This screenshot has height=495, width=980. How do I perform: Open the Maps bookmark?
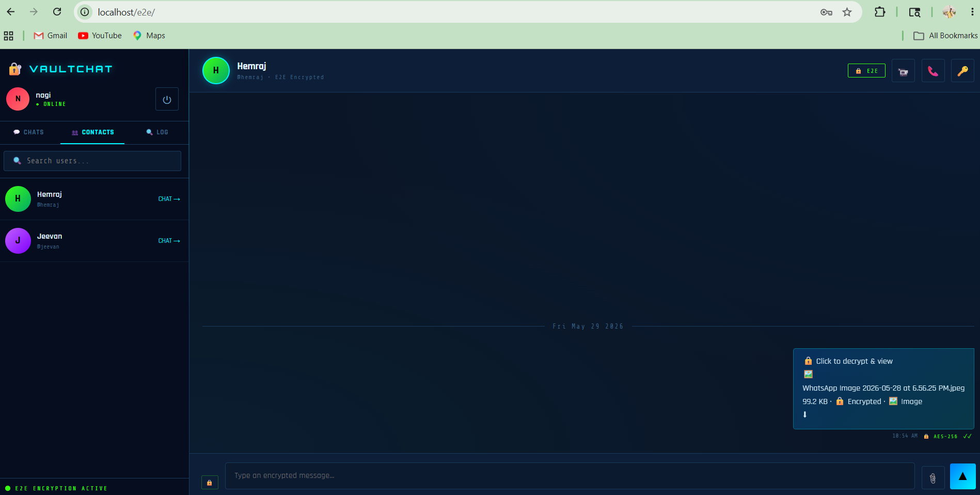(x=149, y=36)
